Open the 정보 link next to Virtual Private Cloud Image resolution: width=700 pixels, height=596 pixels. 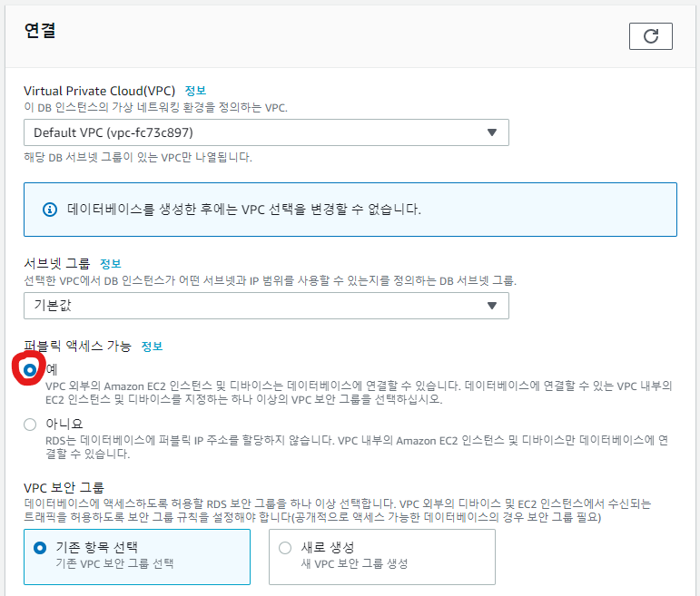[195, 91]
